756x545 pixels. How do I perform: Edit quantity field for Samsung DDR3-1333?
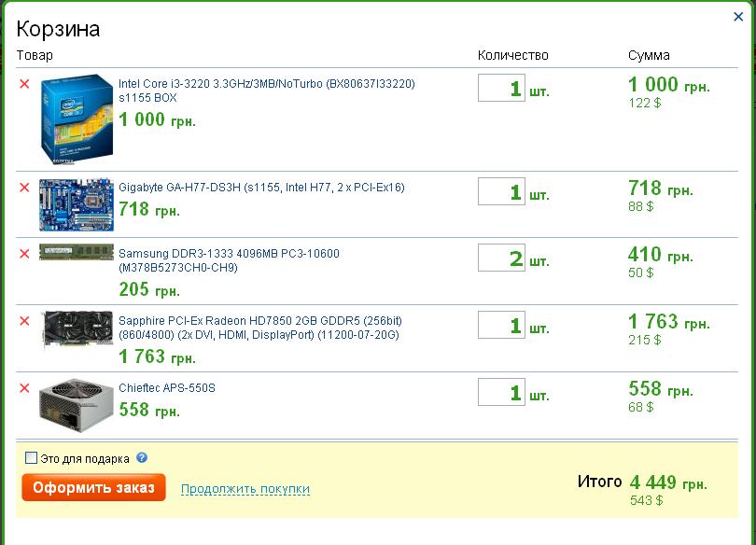[x=501, y=258]
